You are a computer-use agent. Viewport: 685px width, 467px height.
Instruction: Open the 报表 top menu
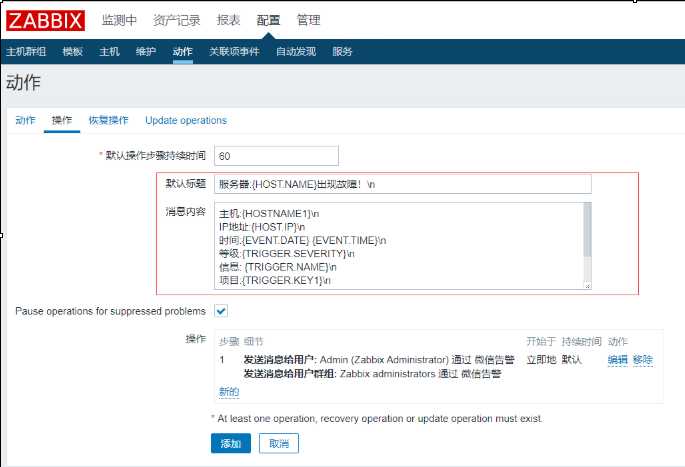click(228, 20)
